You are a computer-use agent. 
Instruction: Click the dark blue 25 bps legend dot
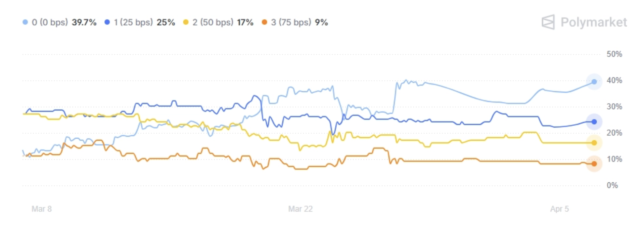point(107,22)
